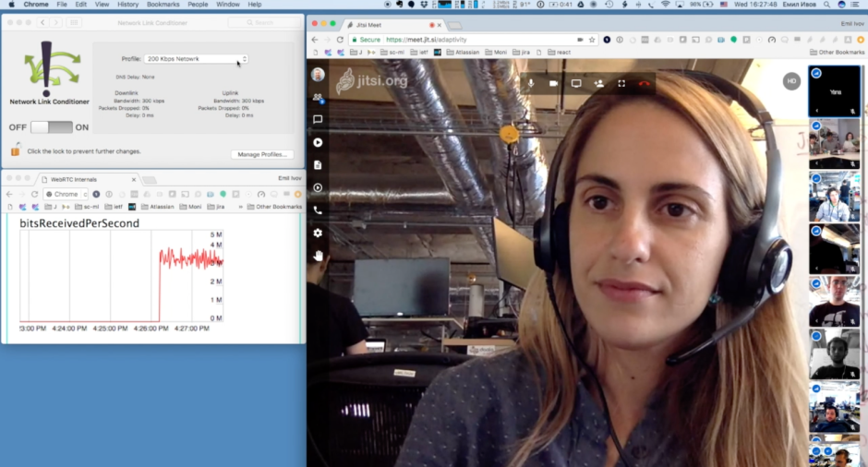Image resolution: width=868 pixels, height=467 pixels.
Task: Toggle HD video quality indicator
Action: (x=790, y=81)
